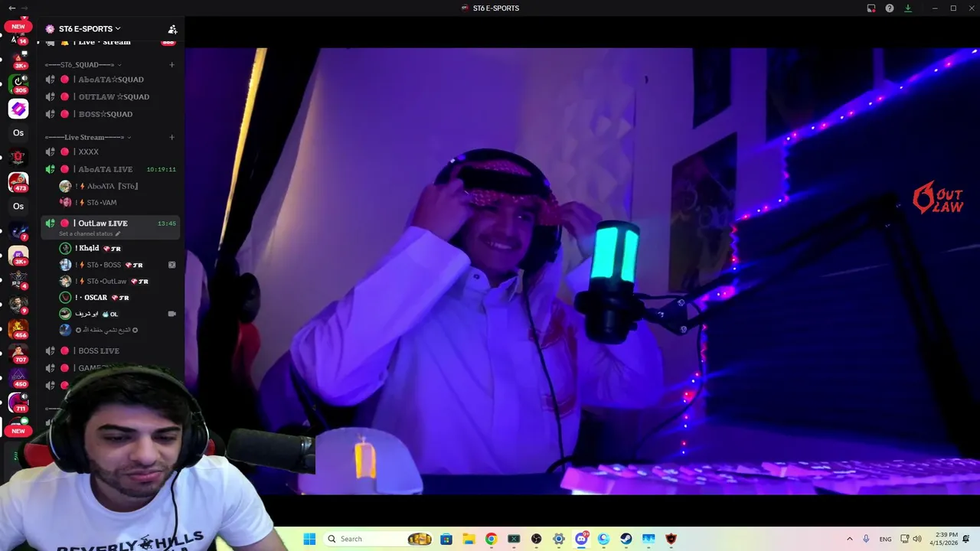
Task: Click 'Set a channel status' link
Action: point(90,233)
